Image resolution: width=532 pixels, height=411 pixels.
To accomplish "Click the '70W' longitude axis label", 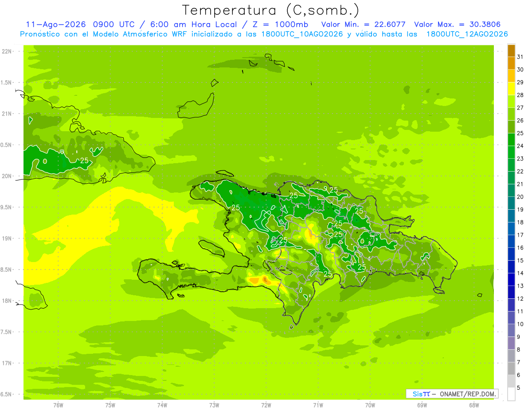I will tap(370, 405).
